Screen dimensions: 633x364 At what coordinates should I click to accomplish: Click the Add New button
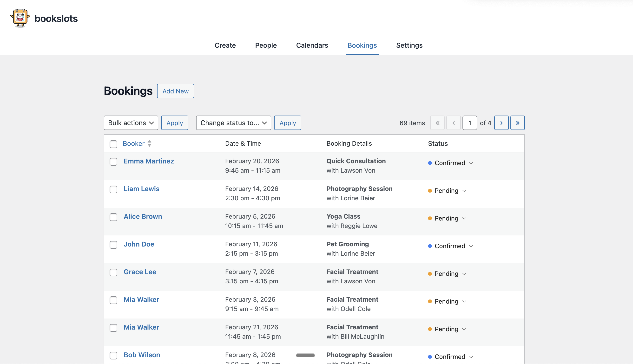[x=175, y=91]
